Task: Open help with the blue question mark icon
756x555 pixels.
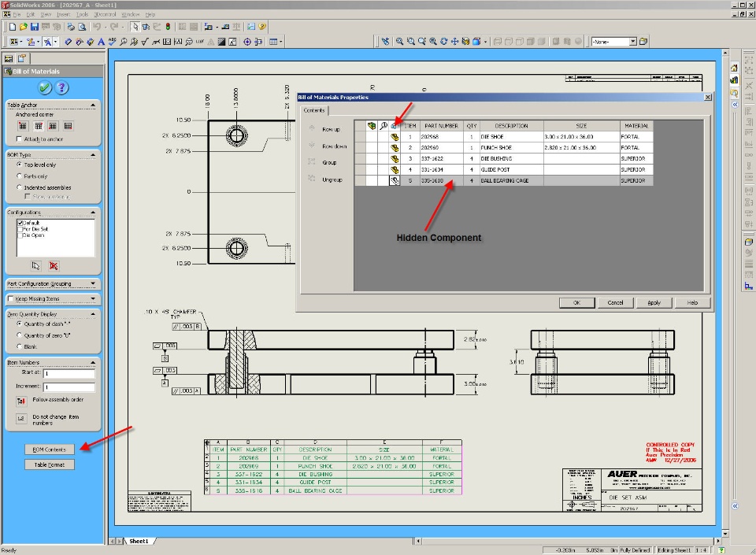Action: pyautogui.click(x=61, y=87)
